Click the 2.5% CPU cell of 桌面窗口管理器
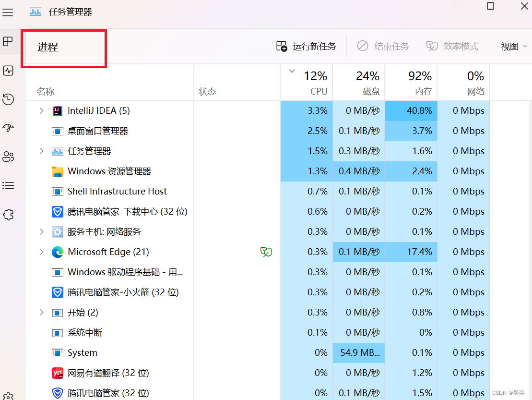Screen dimensions: 532x400 307,131
